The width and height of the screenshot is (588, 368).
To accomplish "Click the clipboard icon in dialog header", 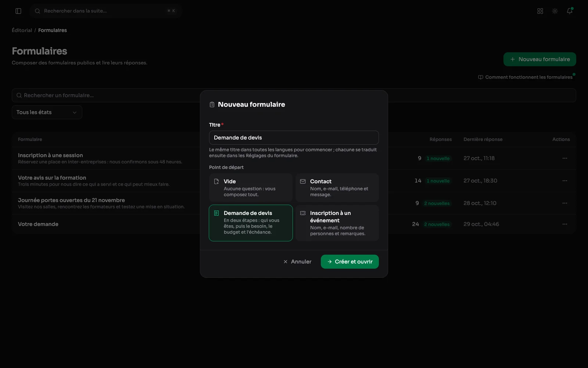I will (212, 105).
